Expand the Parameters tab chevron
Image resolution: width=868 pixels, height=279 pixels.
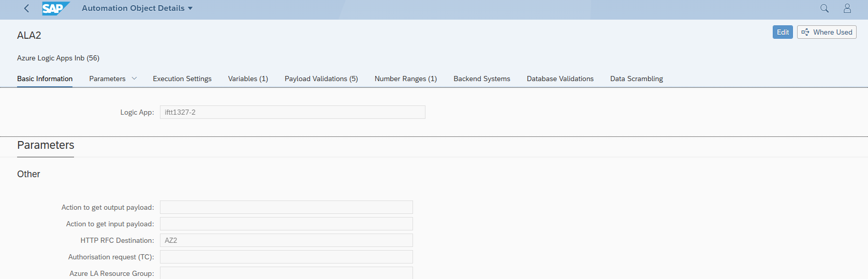(x=135, y=79)
